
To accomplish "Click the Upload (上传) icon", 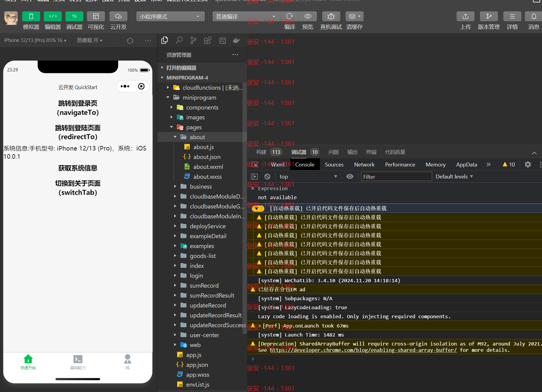I will (x=466, y=16).
